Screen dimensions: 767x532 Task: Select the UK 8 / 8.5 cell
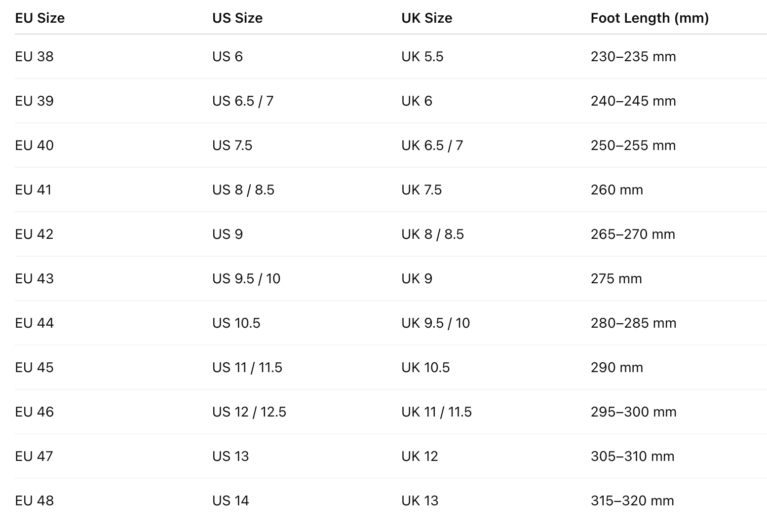pyautogui.click(x=432, y=234)
